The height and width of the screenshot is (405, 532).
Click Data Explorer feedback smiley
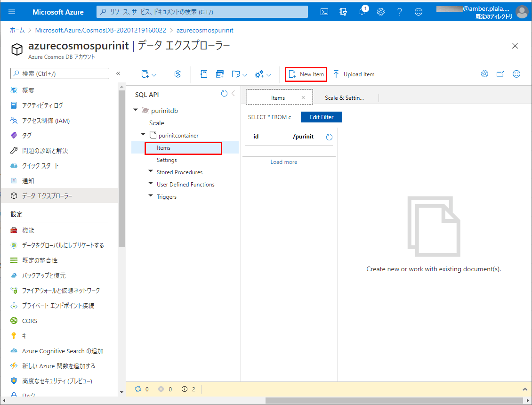pos(516,73)
